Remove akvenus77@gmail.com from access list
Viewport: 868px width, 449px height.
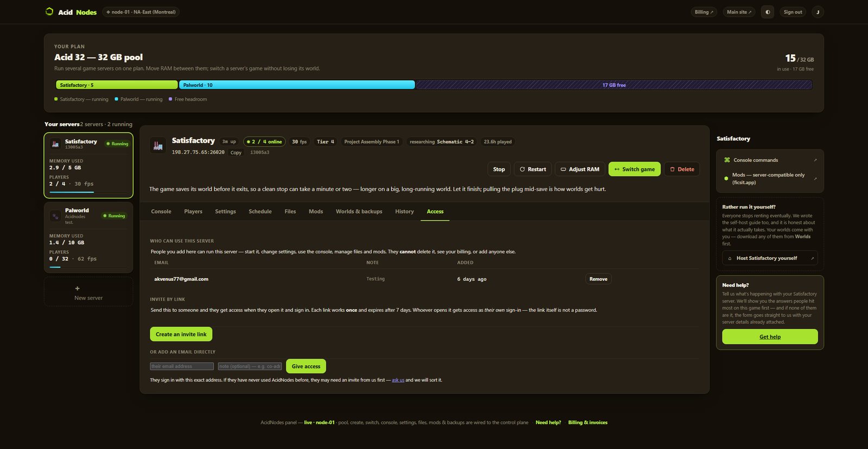[598, 279]
